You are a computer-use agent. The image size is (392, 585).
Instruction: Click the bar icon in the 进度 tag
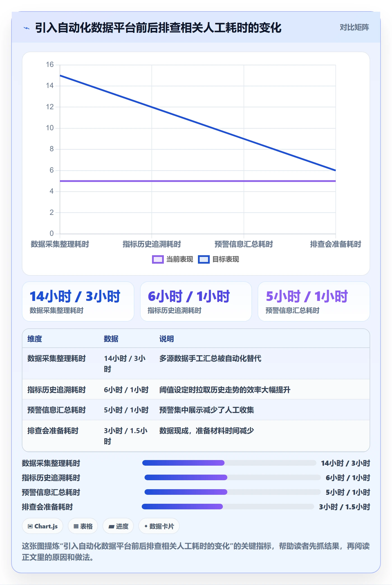pyautogui.click(x=111, y=526)
